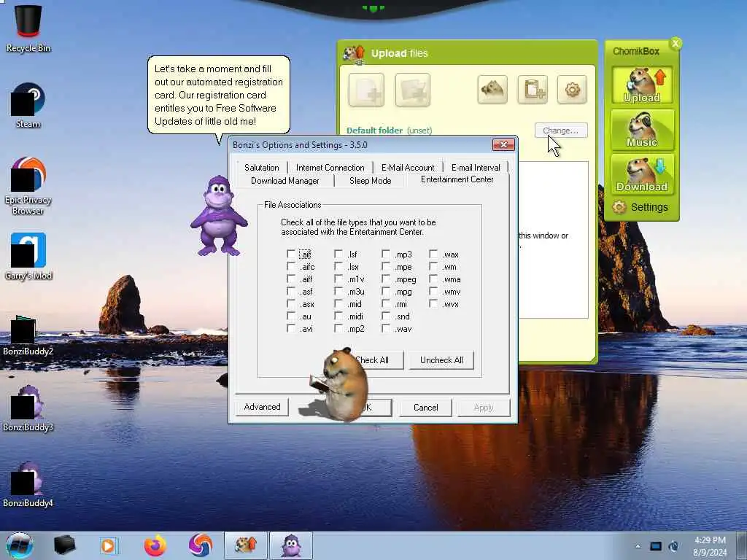Check the .avi file type box
Image resolution: width=747 pixels, height=560 pixels.
(x=291, y=329)
